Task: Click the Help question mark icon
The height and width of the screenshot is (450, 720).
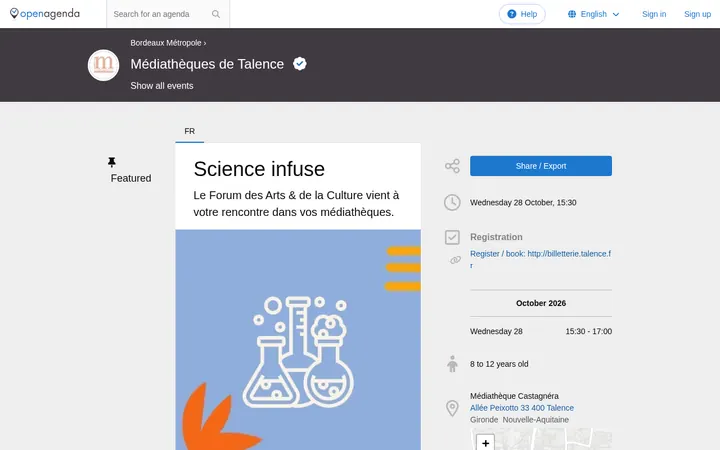Action: 512,14
